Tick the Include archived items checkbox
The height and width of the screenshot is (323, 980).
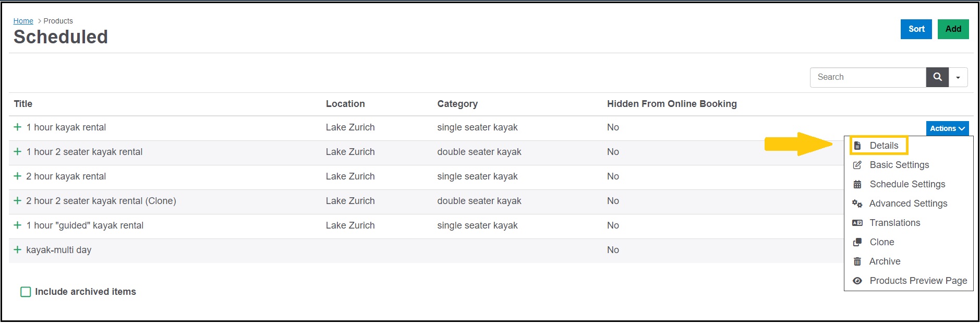click(26, 292)
